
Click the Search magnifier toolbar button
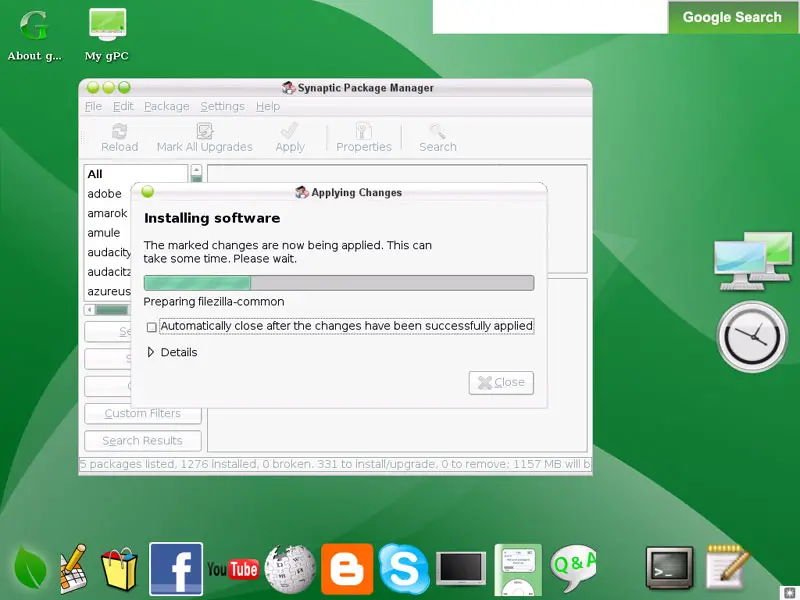tap(438, 138)
